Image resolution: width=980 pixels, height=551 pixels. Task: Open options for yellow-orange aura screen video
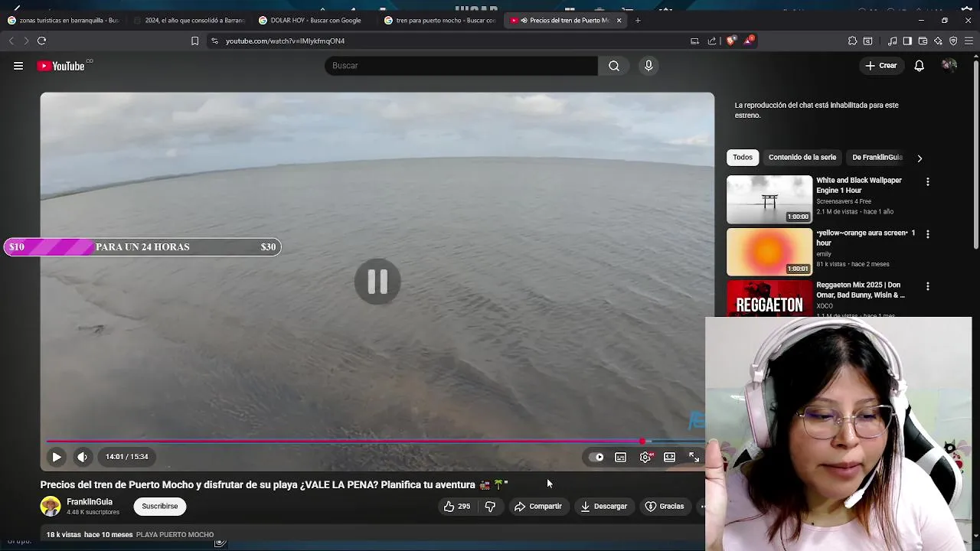tap(928, 234)
